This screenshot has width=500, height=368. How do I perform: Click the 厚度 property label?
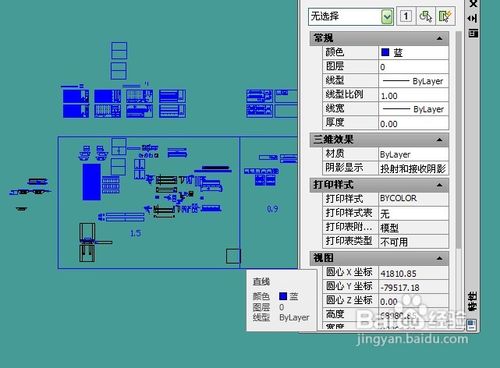coord(334,123)
